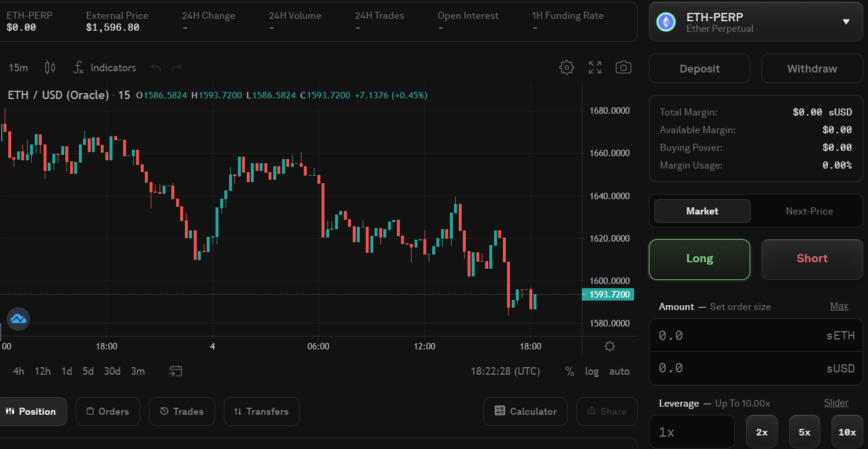
Task: Open chart settings gear icon
Action: pos(566,68)
